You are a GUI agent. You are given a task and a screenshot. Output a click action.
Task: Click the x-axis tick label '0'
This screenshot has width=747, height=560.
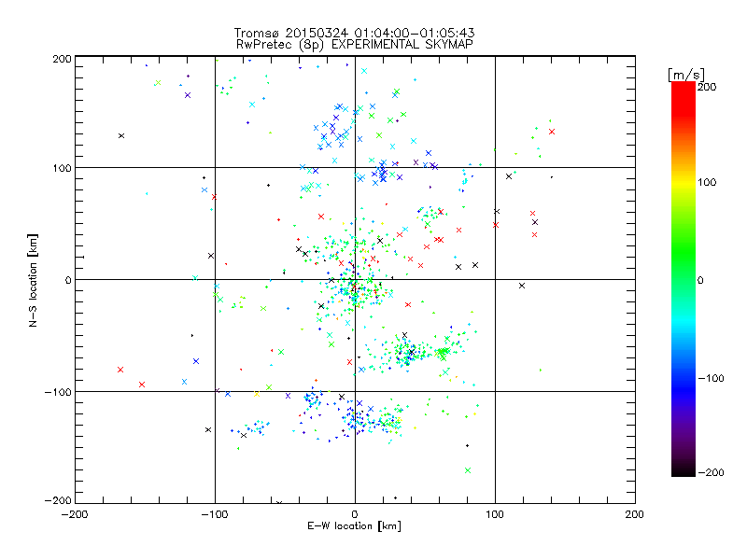click(x=355, y=514)
